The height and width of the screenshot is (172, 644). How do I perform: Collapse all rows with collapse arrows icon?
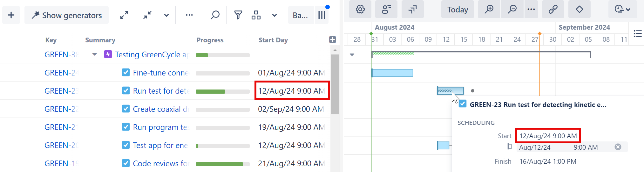147,15
